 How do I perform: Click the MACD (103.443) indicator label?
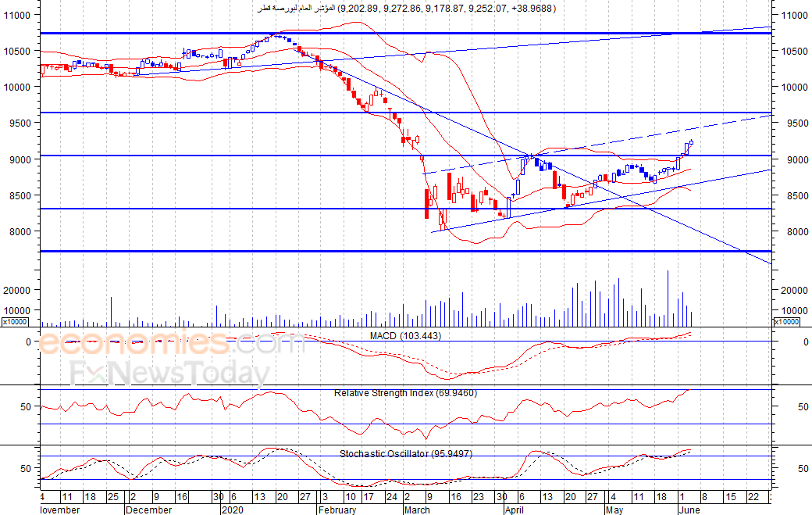(x=405, y=336)
